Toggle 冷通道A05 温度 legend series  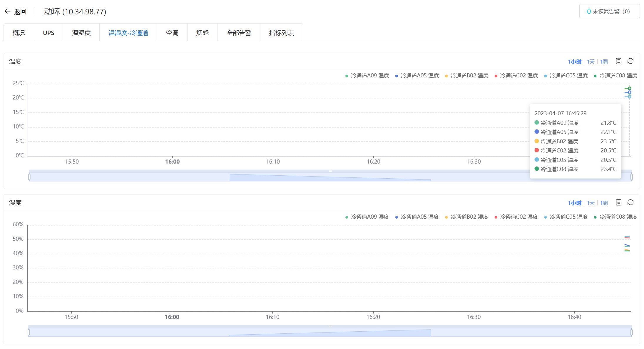417,76
